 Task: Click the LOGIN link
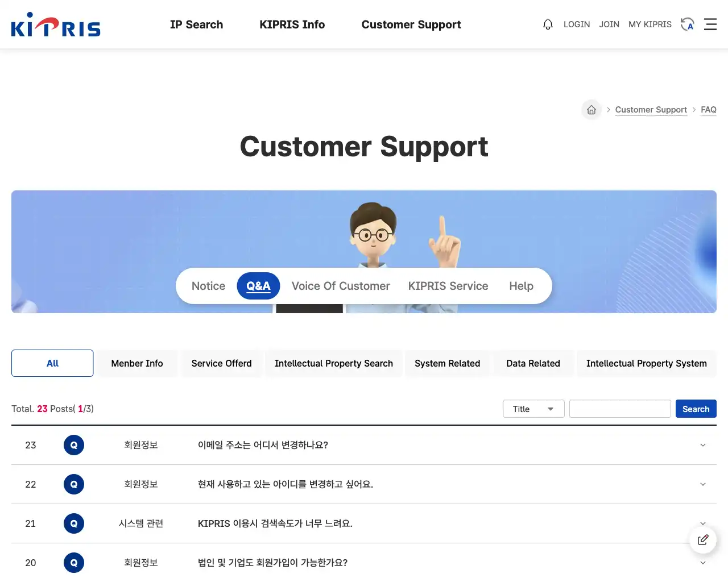tap(577, 24)
